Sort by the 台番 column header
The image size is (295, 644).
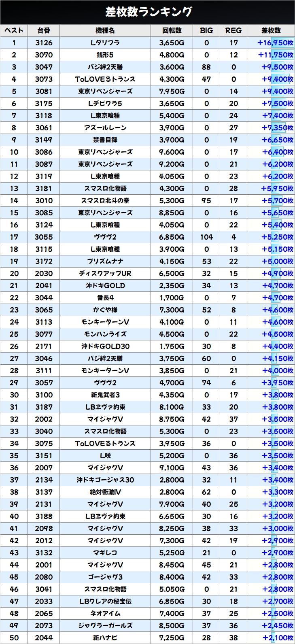pyautogui.click(x=44, y=31)
